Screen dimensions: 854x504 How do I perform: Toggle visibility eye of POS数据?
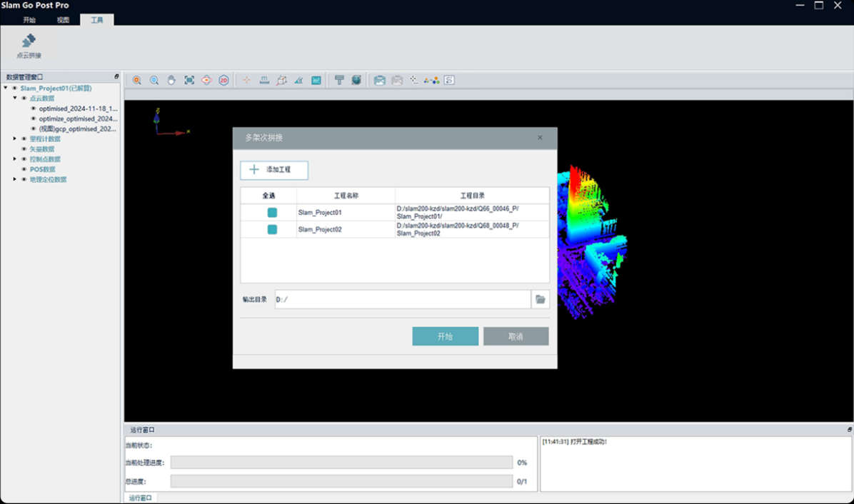[x=24, y=170]
